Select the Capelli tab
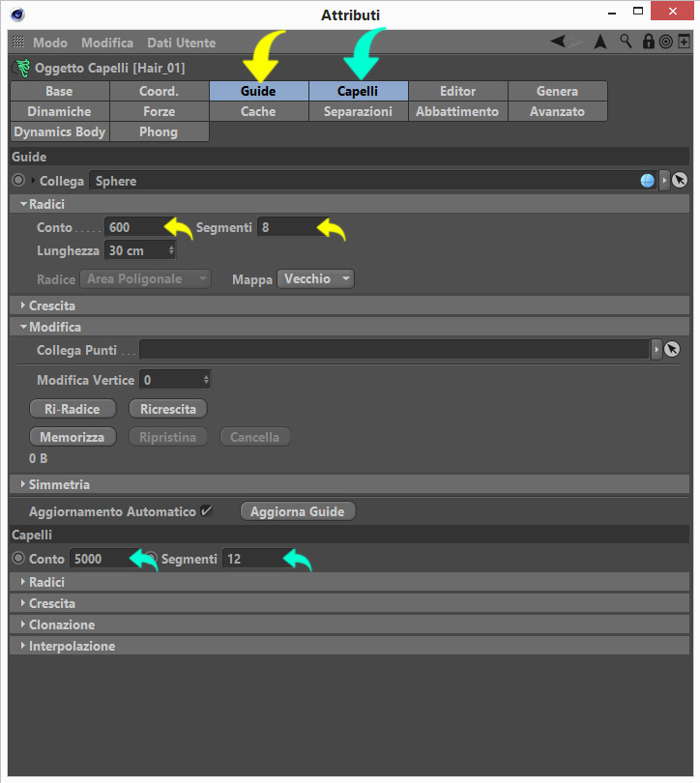This screenshot has width=700, height=783. click(358, 91)
